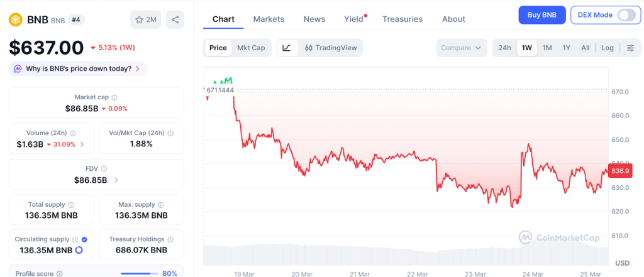Switch to the Treasuries tab

[402, 19]
